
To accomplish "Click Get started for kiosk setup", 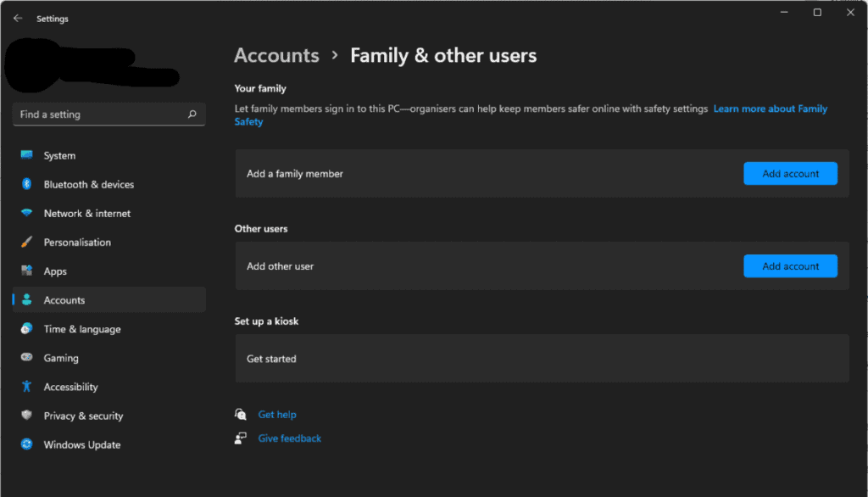I will (542, 359).
